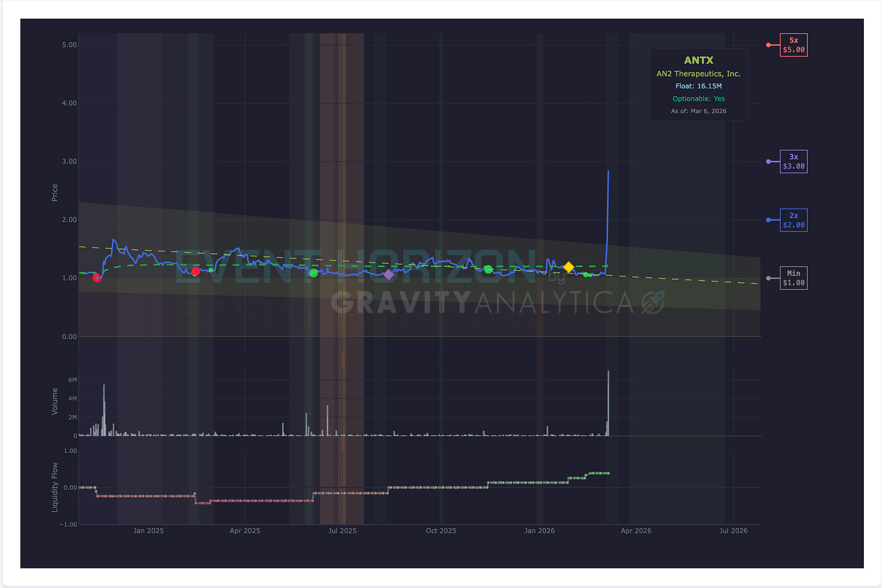Click the 5.00 price axis tick

coord(69,45)
